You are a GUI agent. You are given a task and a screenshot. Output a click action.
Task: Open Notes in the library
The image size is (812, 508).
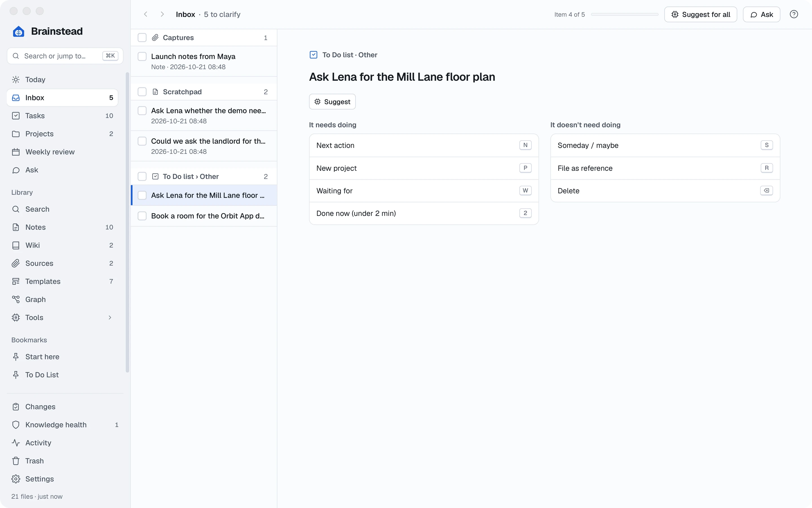tap(62, 227)
